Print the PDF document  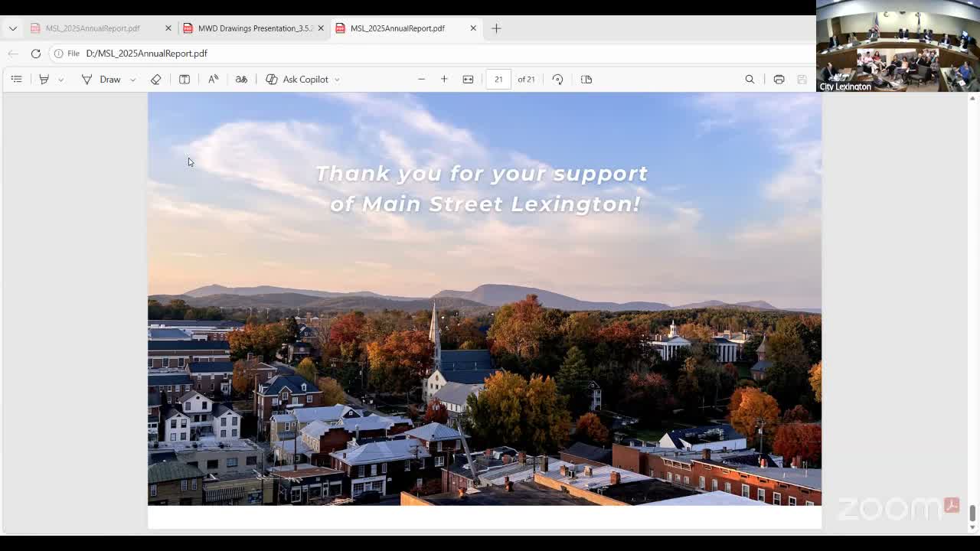pyautogui.click(x=779, y=80)
